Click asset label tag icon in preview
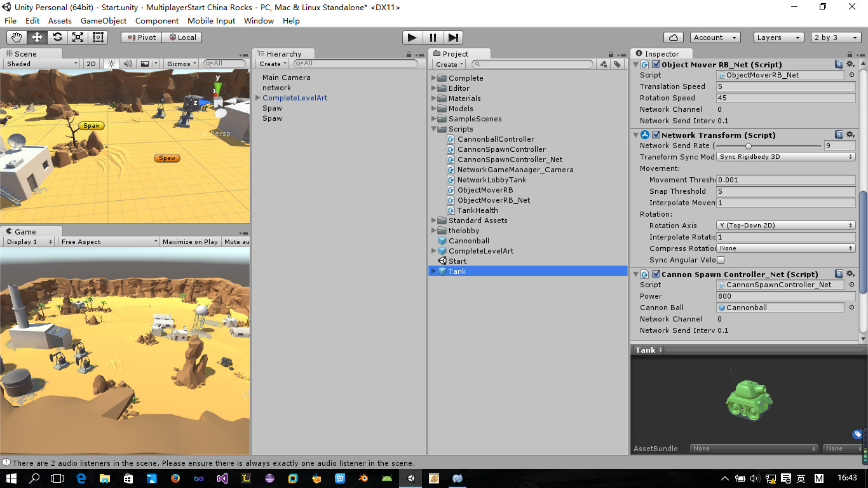The height and width of the screenshot is (488, 868). tap(857, 435)
